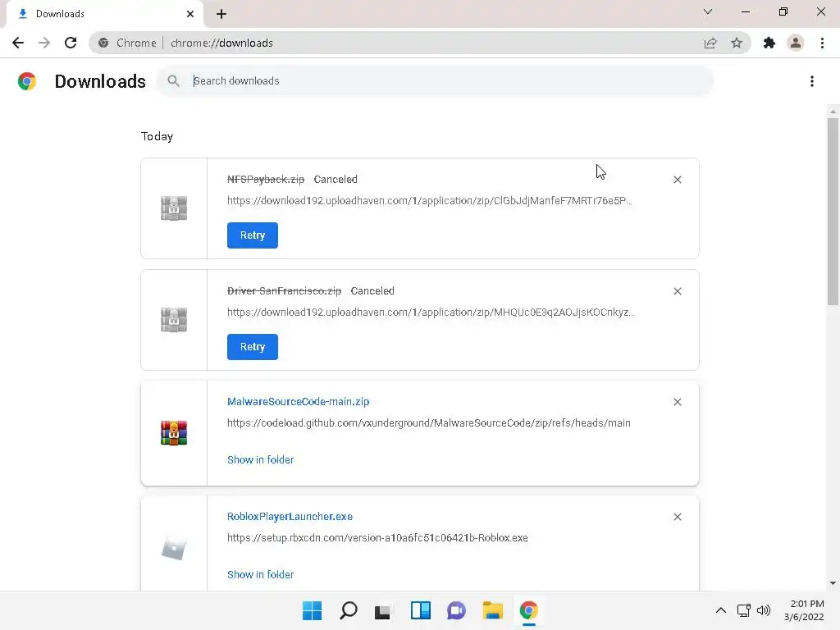Reload the downloads page
840x630 pixels.
click(x=71, y=43)
